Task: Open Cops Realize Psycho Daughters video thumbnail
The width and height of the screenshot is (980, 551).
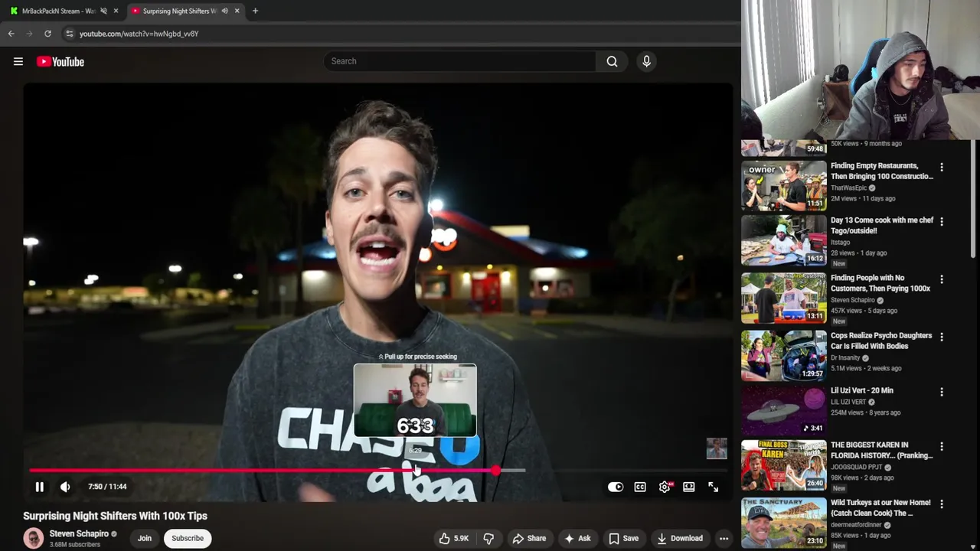Action: (x=784, y=355)
